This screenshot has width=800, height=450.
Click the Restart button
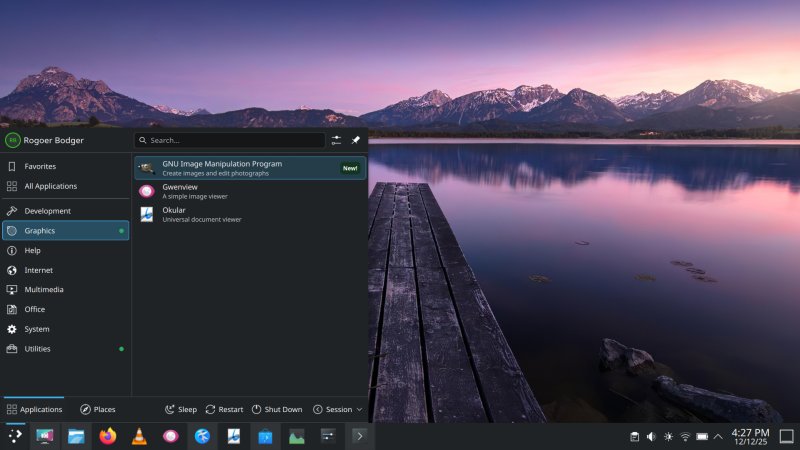(223, 409)
